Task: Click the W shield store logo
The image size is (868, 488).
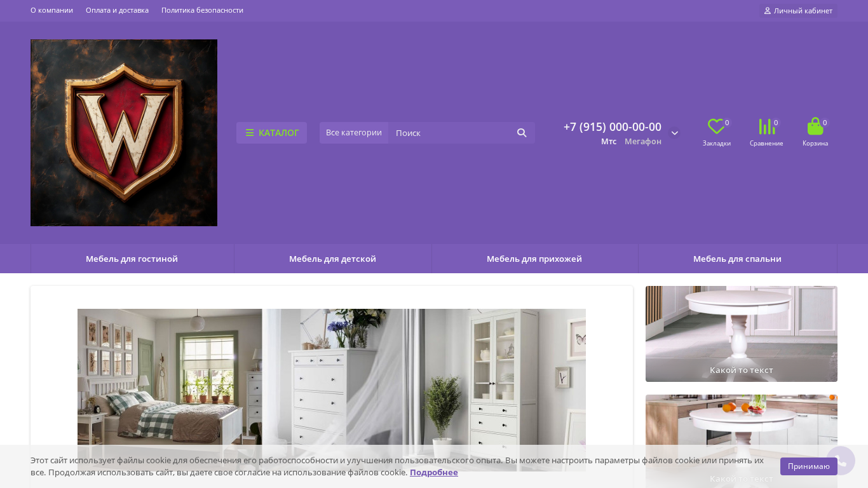Action: [x=124, y=133]
